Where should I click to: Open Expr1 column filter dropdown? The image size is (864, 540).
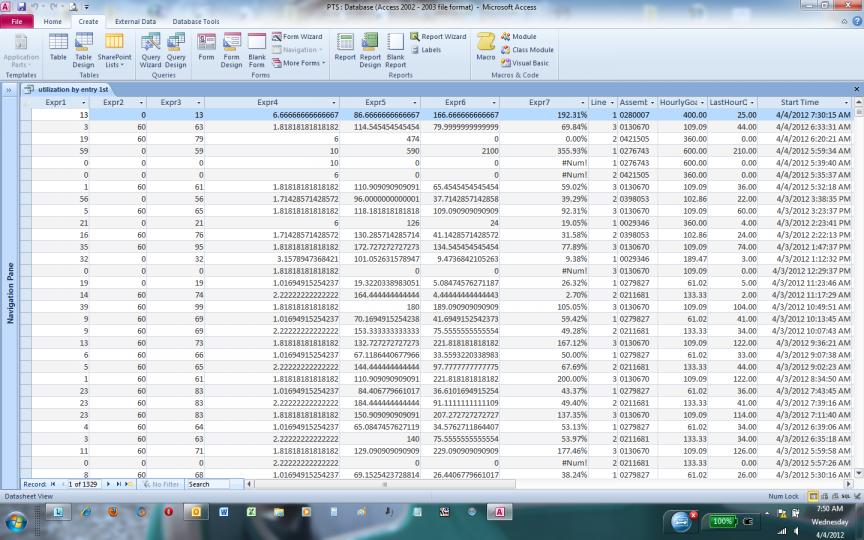click(84, 102)
